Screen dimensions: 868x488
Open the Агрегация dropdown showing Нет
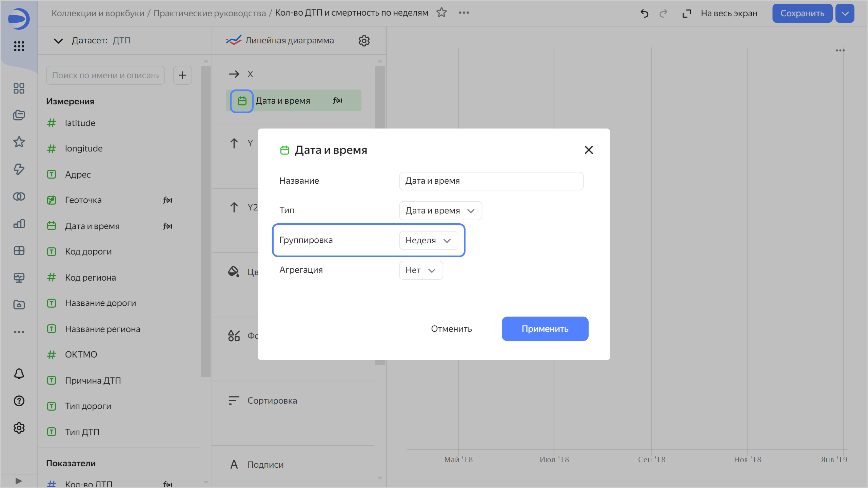[x=420, y=270]
